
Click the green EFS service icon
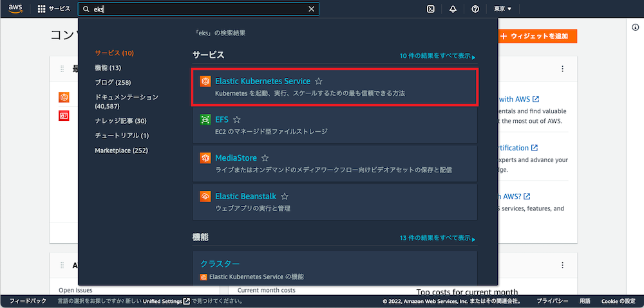coord(205,120)
